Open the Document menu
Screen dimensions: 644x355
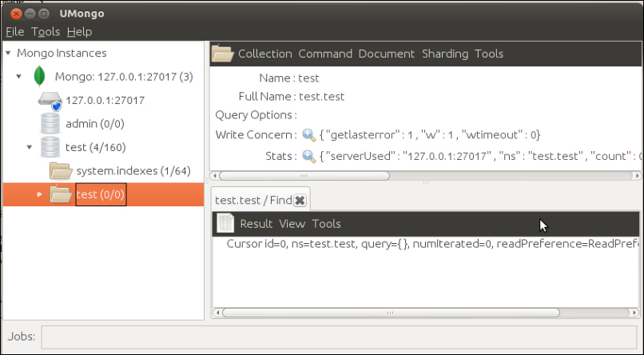[387, 54]
